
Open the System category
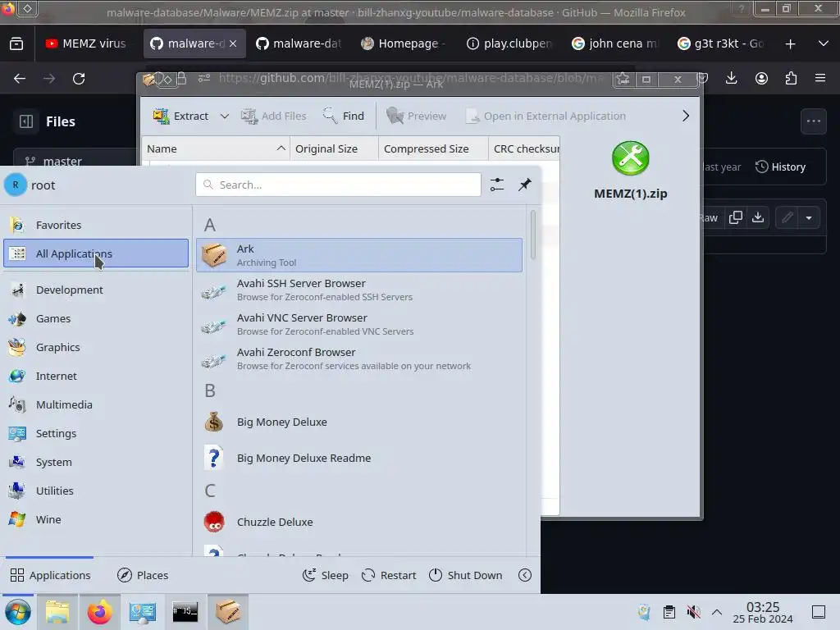(96, 462)
